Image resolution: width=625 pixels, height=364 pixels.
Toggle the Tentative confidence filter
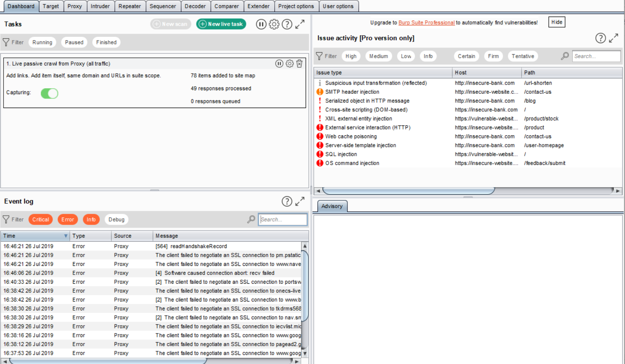click(x=523, y=56)
